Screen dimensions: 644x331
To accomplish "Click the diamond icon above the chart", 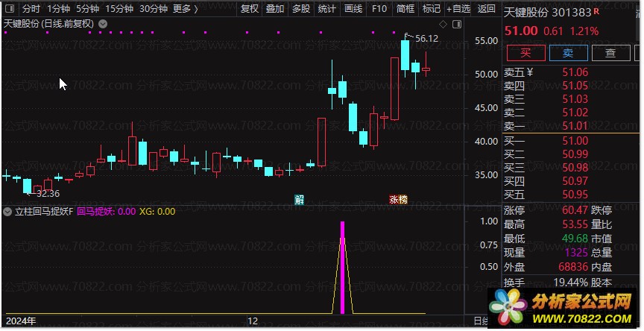I will click(x=443, y=25).
